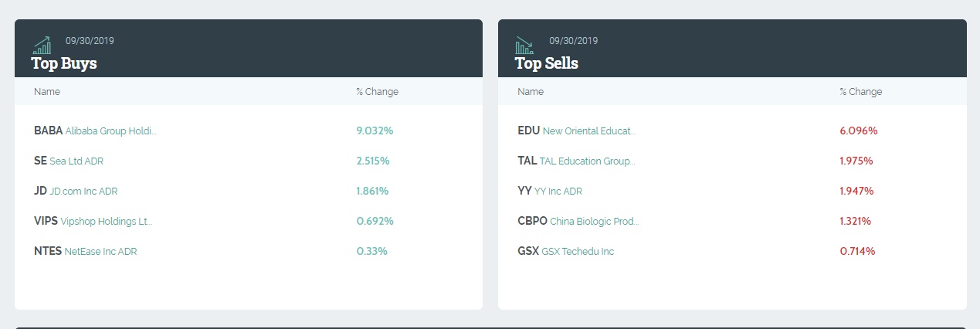The width and height of the screenshot is (980, 329).
Task: Click the Name column header in Top Buys
Action: [x=47, y=92]
